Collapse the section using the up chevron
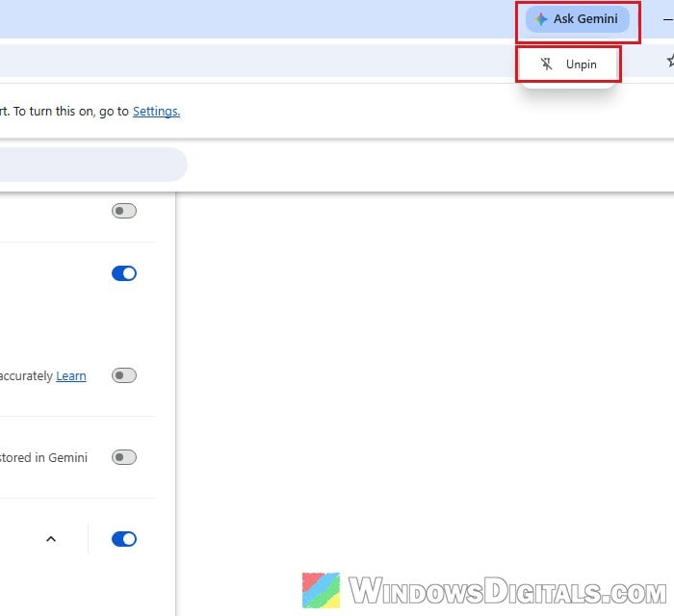674x616 pixels. [x=51, y=539]
